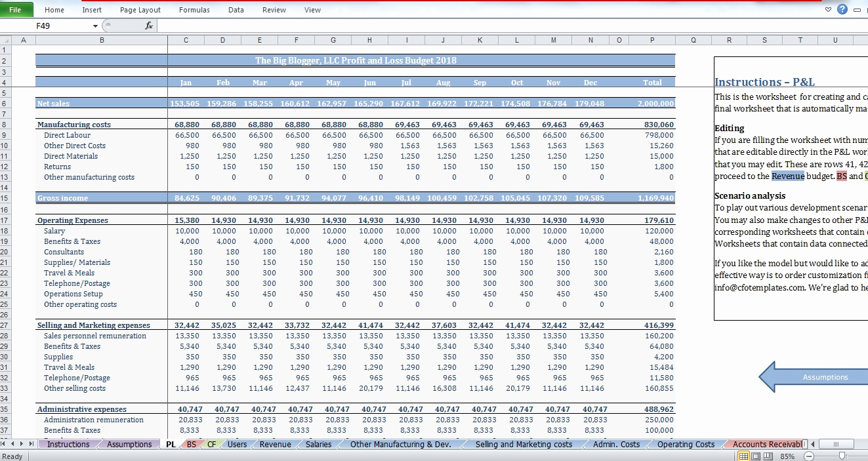Click the highlighted Revenue word in instructions
This screenshot has height=461, width=868.
point(787,176)
